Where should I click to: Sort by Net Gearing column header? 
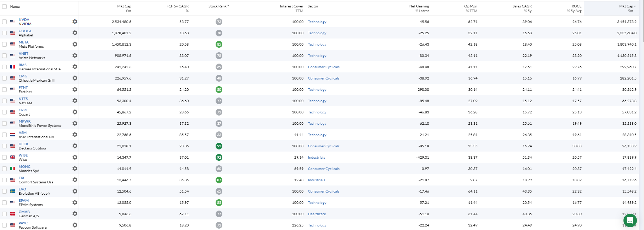click(x=419, y=8)
